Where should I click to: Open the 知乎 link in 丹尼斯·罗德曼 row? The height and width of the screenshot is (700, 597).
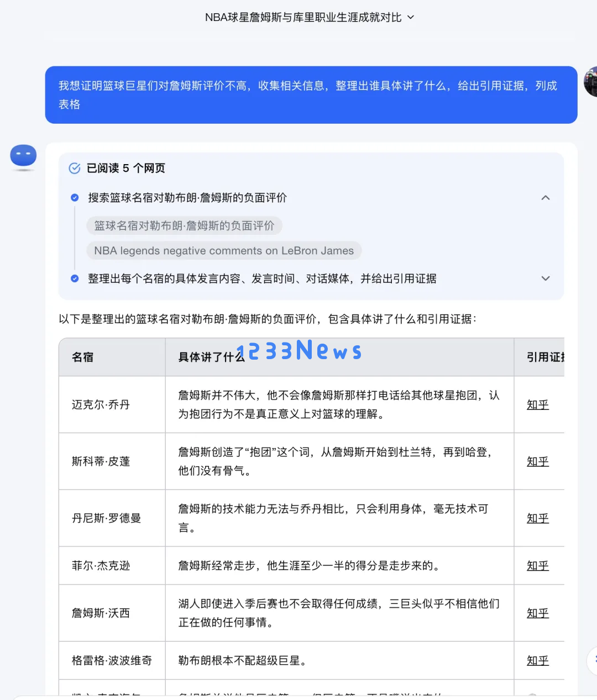tap(538, 518)
